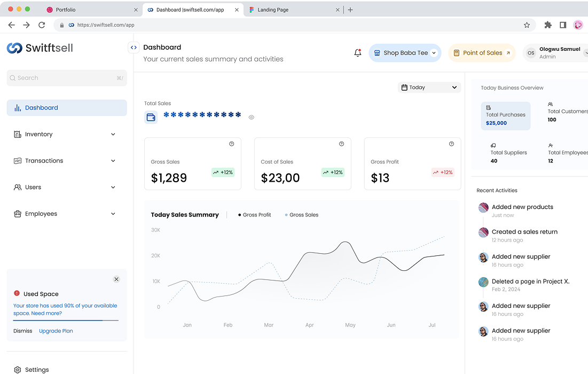Click the calendar icon in Today selector
The width and height of the screenshot is (588, 374).
pyautogui.click(x=404, y=88)
